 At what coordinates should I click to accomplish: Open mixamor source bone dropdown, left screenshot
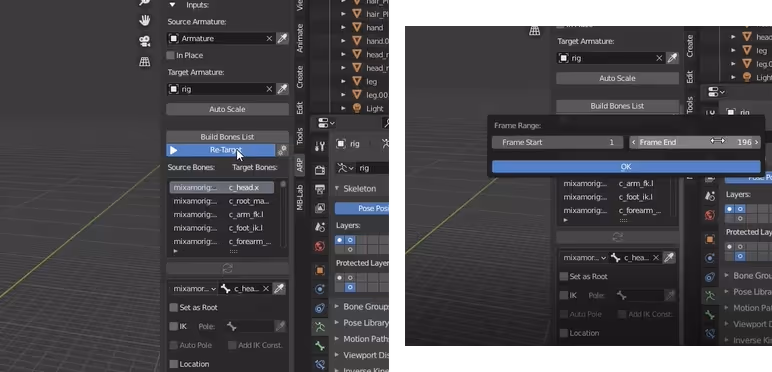(x=193, y=289)
